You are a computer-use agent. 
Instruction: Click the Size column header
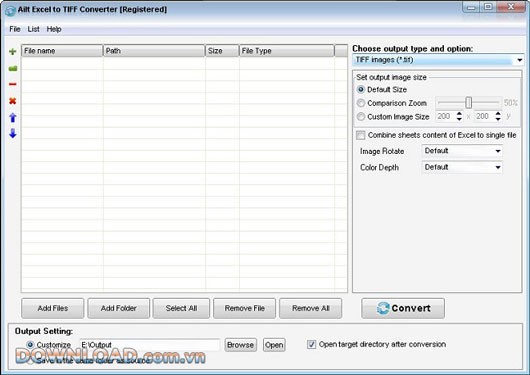(222, 51)
